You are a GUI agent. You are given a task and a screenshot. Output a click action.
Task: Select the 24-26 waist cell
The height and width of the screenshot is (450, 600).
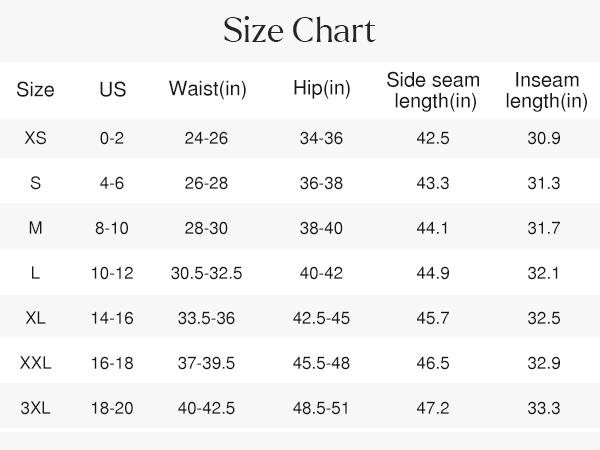(206, 138)
